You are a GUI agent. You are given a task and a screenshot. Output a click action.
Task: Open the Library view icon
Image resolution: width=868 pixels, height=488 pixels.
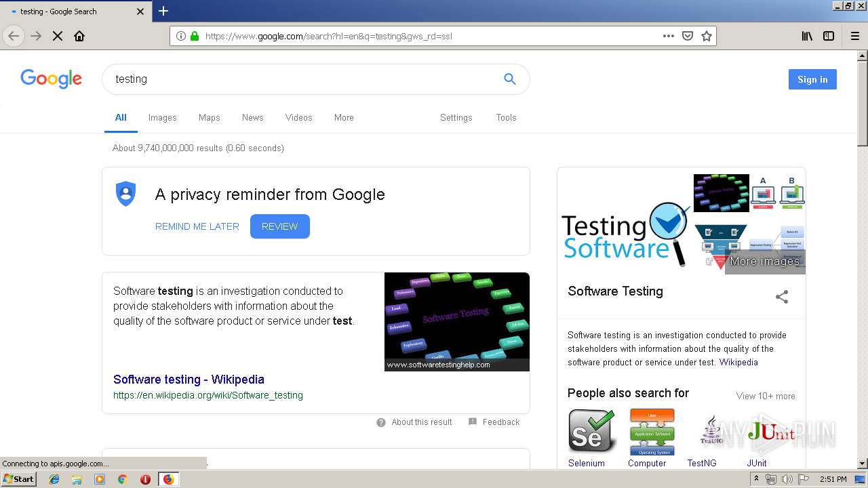[807, 36]
